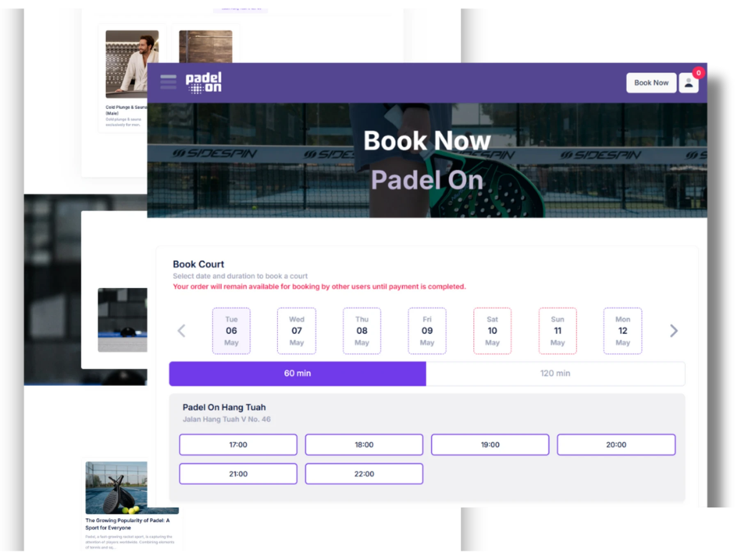Click the Padel On logo
This screenshot has height=560, width=747.
tap(204, 82)
